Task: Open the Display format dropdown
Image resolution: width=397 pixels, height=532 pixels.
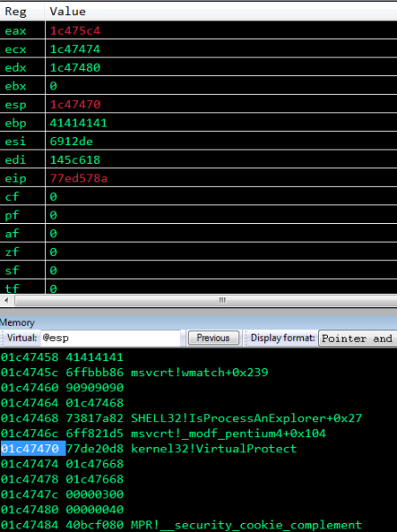Action: pos(358,338)
